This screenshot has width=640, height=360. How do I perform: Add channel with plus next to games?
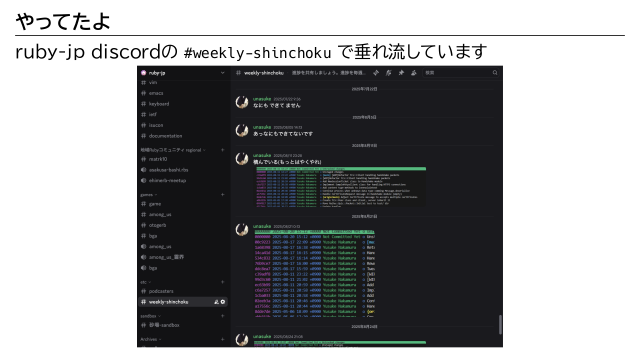[222, 195]
